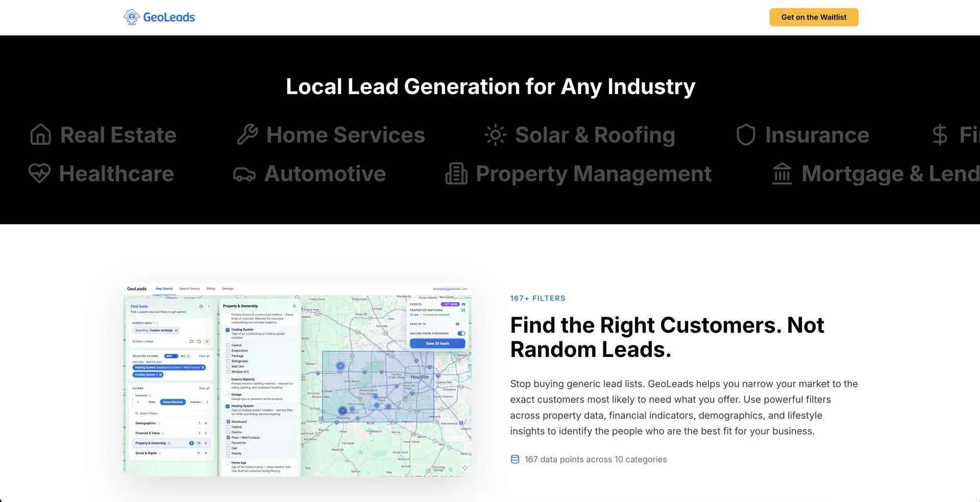Click the Real Estate house icon
Image resolution: width=980 pixels, height=502 pixels.
click(x=40, y=135)
